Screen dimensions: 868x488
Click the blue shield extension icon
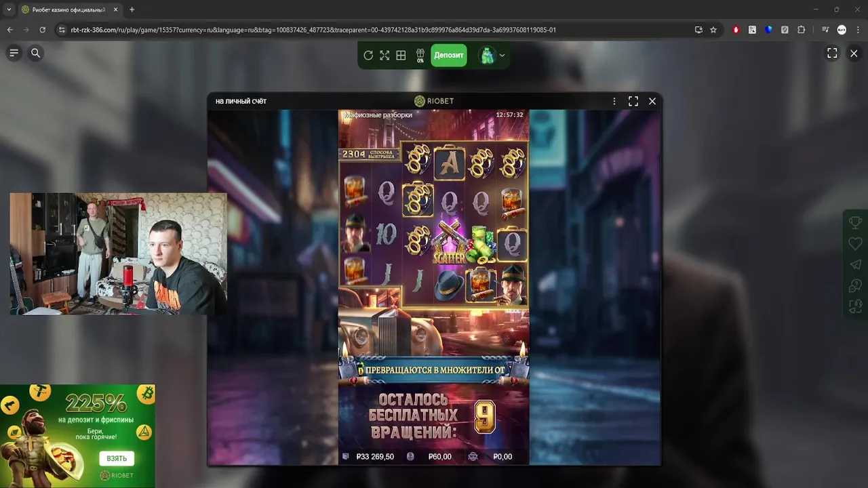(x=768, y=30)
